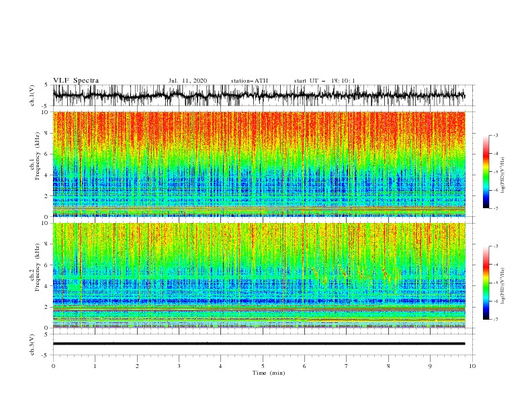Image resolution: width=532 pixels, height=411 pixels.
Task: Click the ch.2 PSD color scale bar
Action: (486, 283)
